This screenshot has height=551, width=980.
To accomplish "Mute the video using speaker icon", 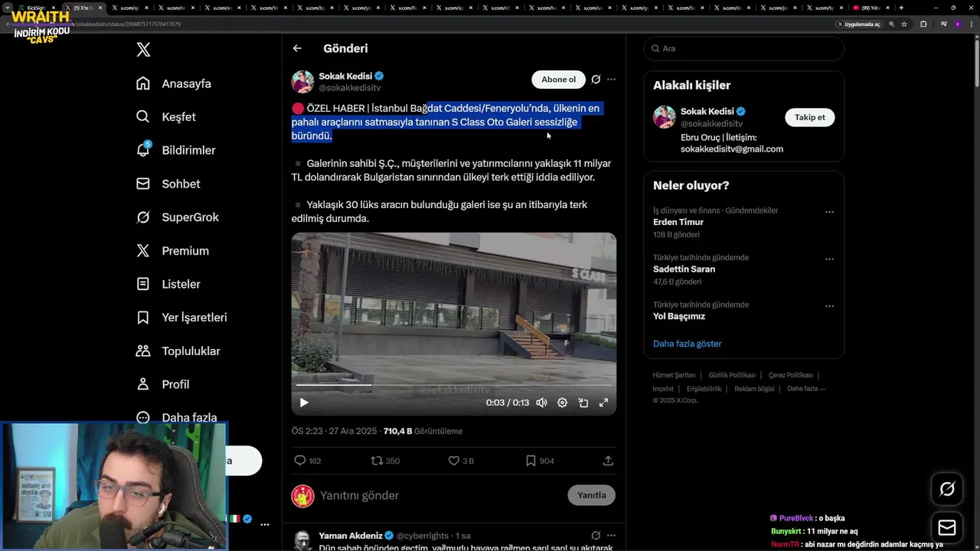I will 541,403.
